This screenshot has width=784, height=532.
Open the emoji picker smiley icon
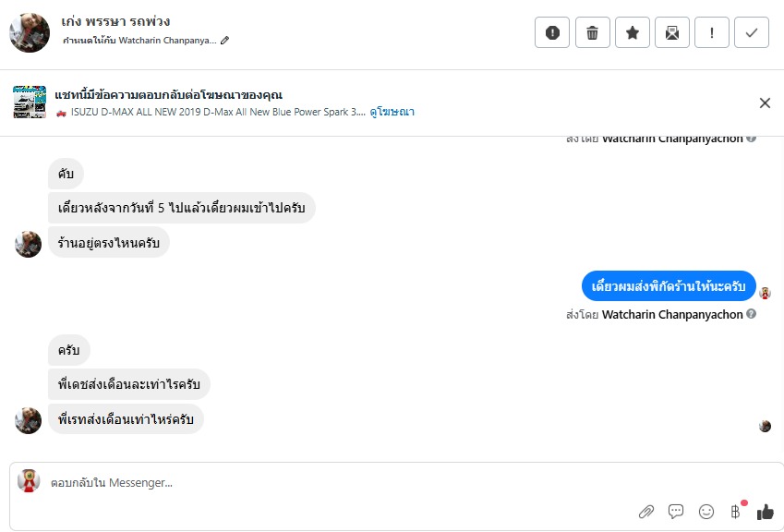coord(706,511)
